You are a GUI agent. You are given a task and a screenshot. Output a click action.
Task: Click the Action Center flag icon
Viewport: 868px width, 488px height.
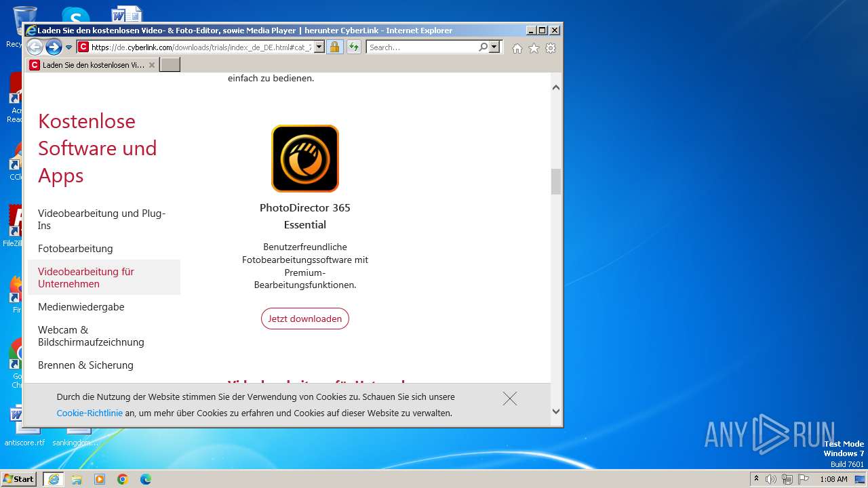(x=803, y=479)
